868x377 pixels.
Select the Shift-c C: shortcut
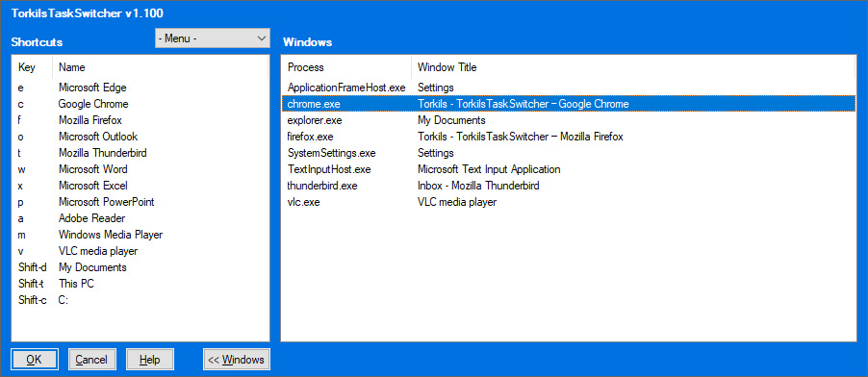coord(140,300)
